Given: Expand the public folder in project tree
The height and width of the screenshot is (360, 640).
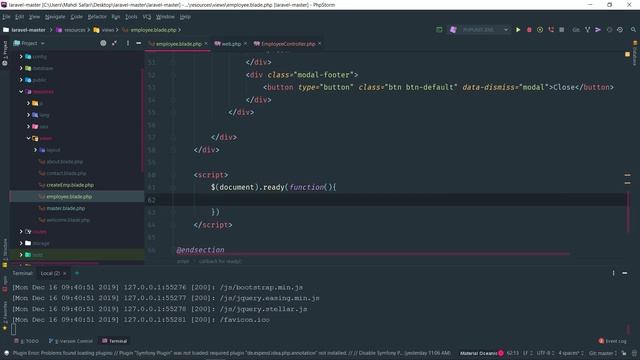Looking at the screenshot, I should pyautogui.click(x=21, y=80).
